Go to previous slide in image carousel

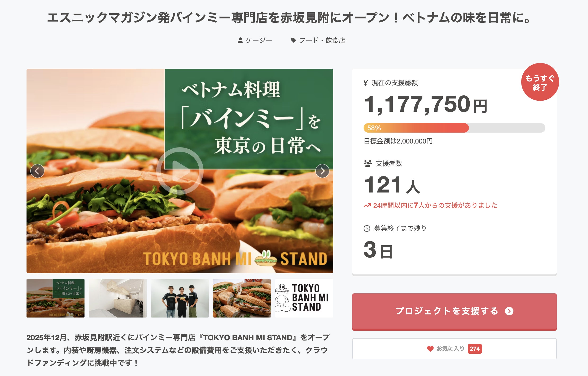[x=37, y=171]
